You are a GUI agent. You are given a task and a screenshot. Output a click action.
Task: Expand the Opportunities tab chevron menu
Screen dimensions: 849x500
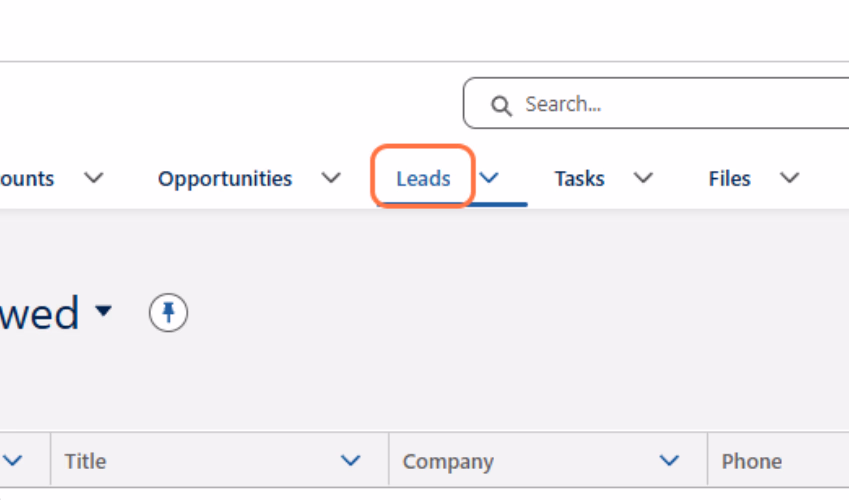pos(331,178)
